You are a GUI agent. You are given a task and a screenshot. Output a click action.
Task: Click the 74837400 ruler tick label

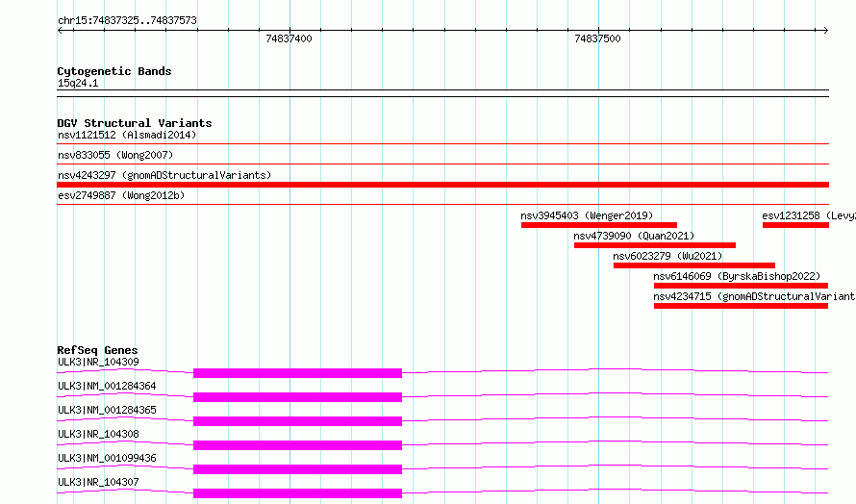[x=289, y=38]
